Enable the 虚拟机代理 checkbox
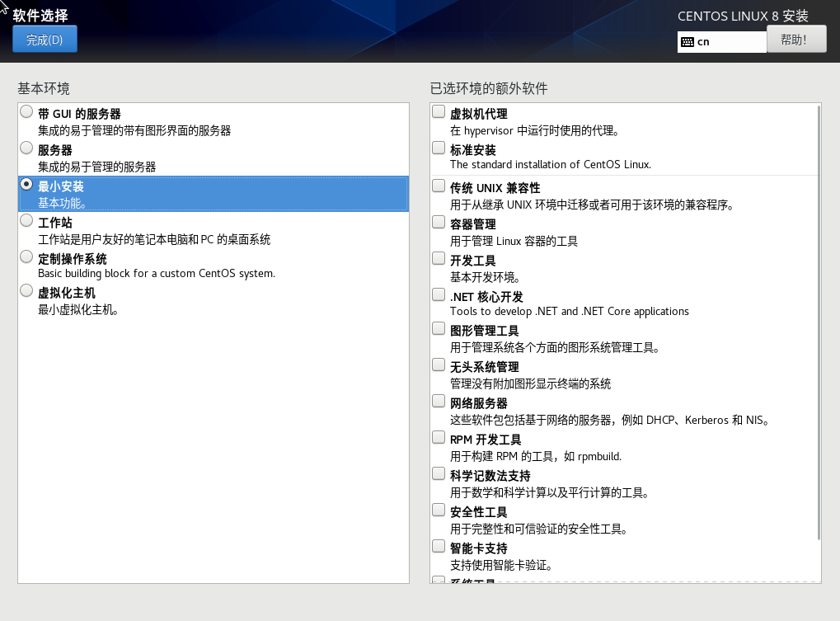The height and width of the screenshot is (621, 840). coord(439,111)
